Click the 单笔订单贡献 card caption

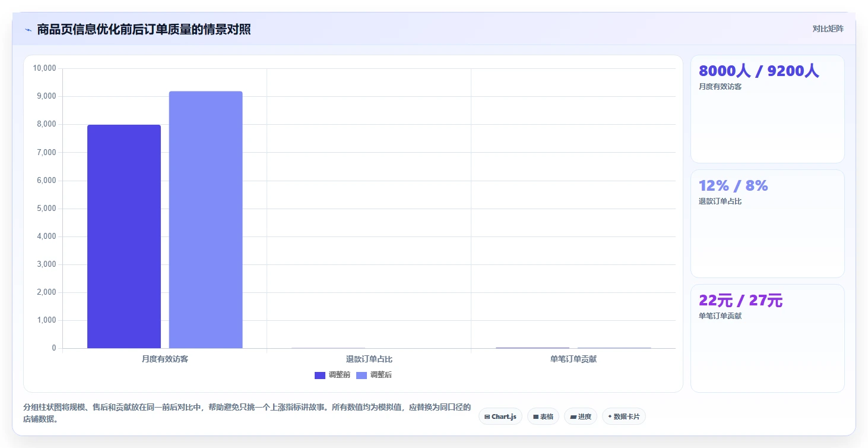(720, 316)
